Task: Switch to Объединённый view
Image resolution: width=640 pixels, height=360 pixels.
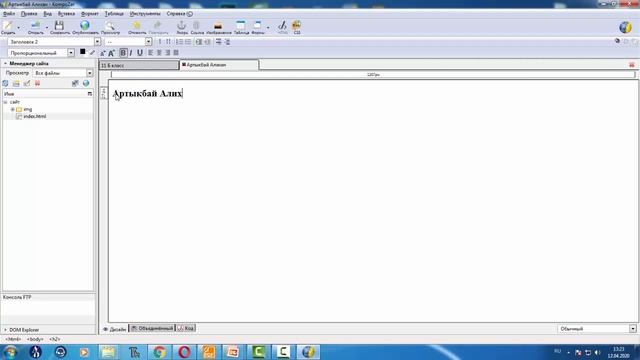Action: pos(152,328)
